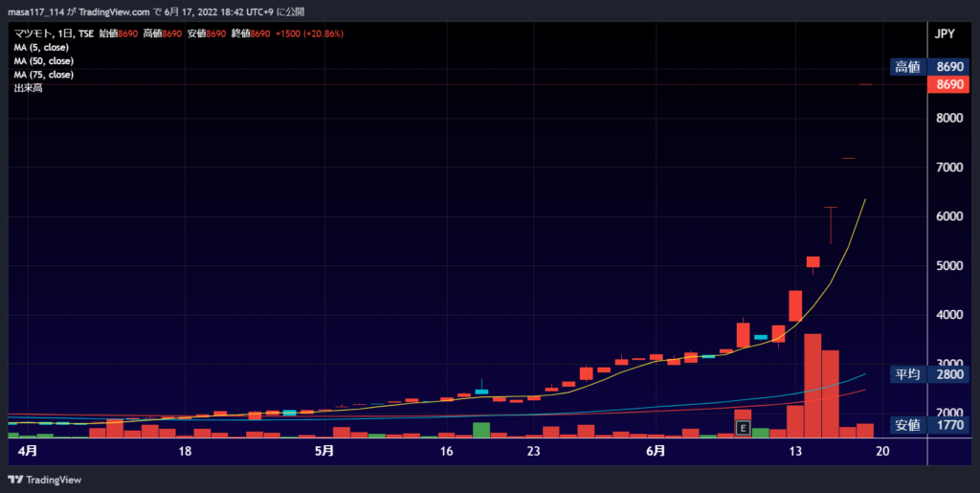Click the 18 date label in April
Screen dimensions: 980x493
pos(185,451)
